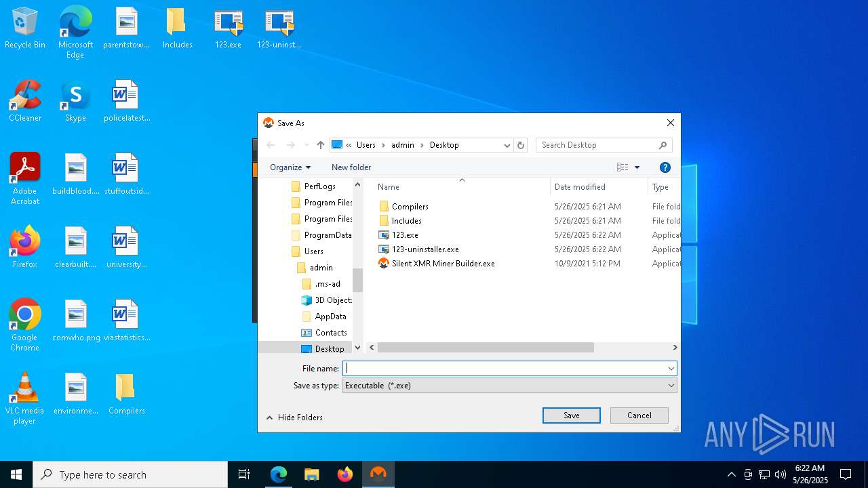Click New folder button
The width and height of the screenshot is (868, 488).
pyautogui.click(x=351, y=167)
